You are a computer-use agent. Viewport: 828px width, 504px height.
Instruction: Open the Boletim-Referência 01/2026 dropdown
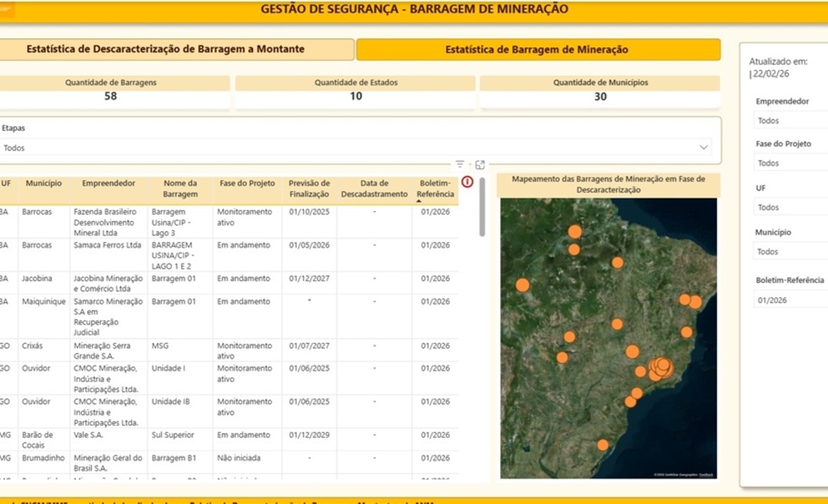791,301
